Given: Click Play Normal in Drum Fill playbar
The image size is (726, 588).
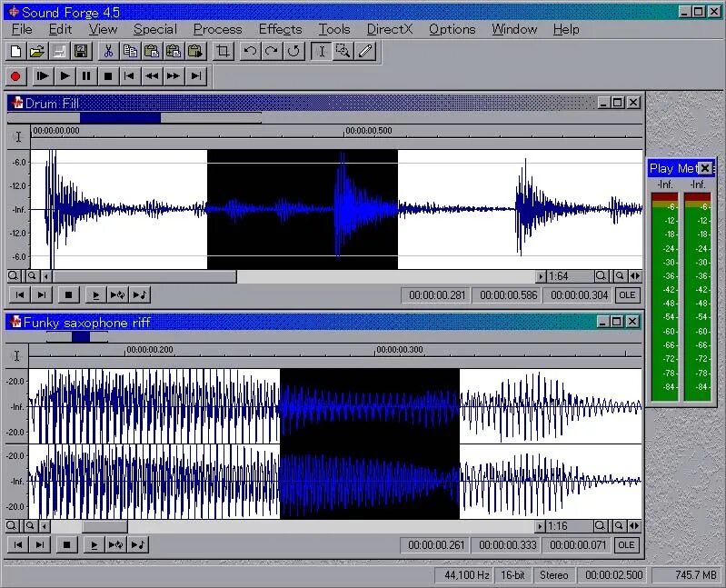Looking at the screenshot, I should point(95,295).
